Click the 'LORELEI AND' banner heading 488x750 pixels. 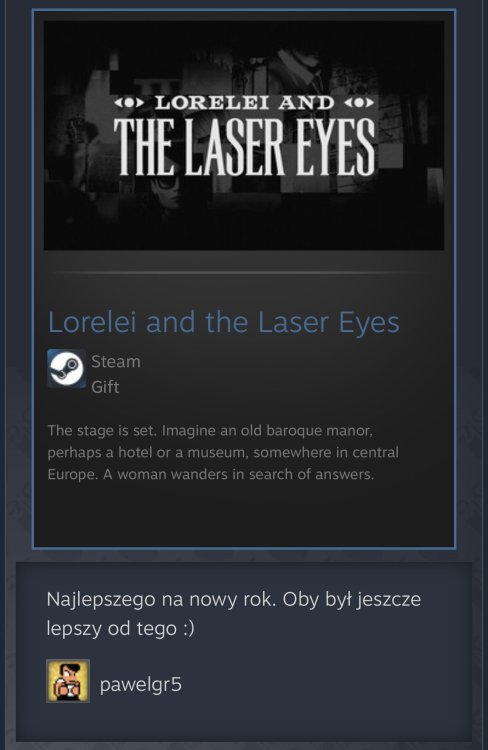[244, 102]
